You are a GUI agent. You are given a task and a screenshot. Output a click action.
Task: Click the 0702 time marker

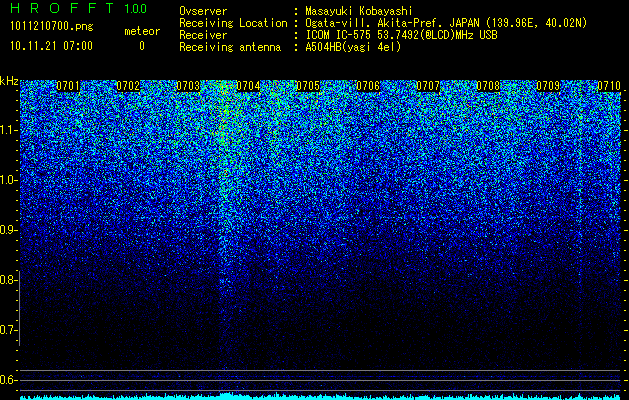click(x=128, y=86)
